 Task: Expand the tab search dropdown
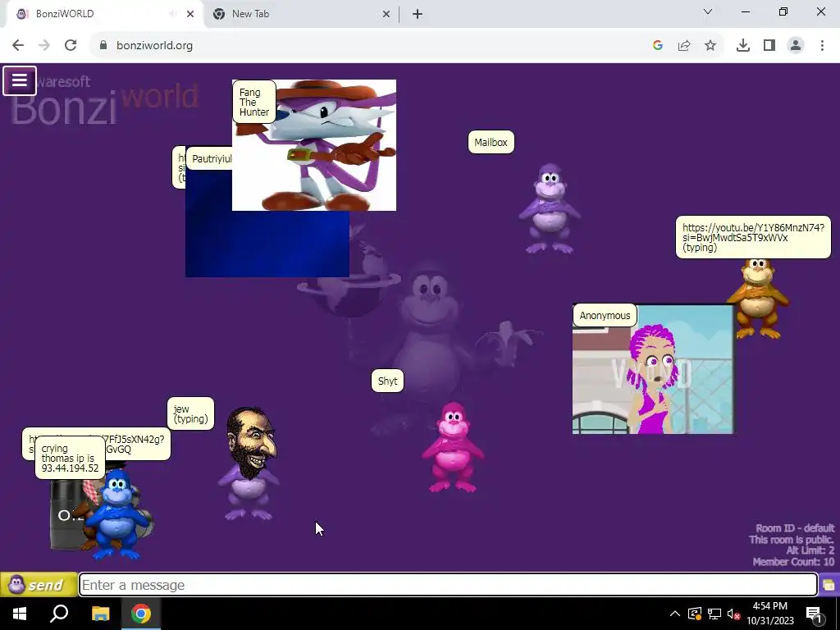707,11
